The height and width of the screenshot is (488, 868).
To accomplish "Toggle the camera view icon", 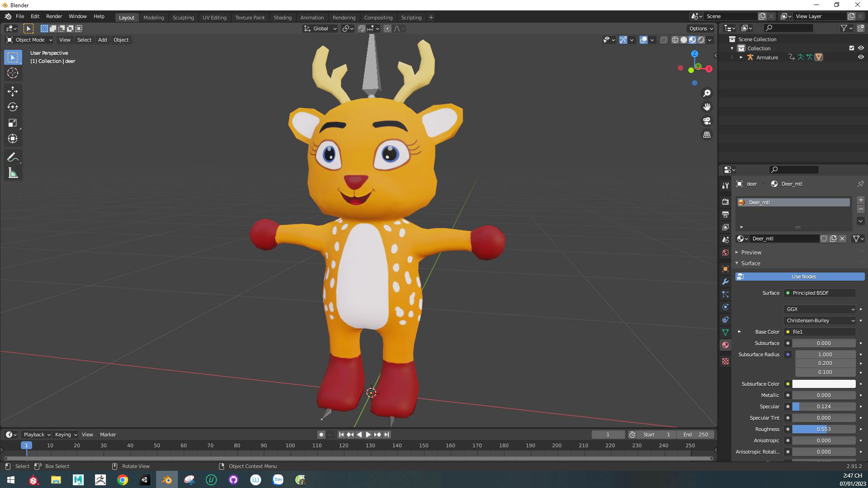I will (x=707, y=121).
